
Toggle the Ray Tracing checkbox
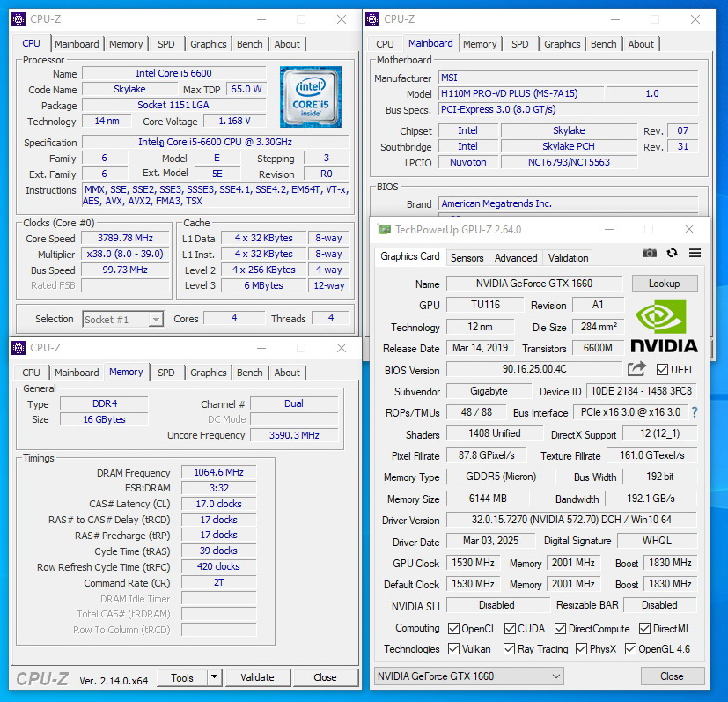pyautogui.click(x=509, y=649)
